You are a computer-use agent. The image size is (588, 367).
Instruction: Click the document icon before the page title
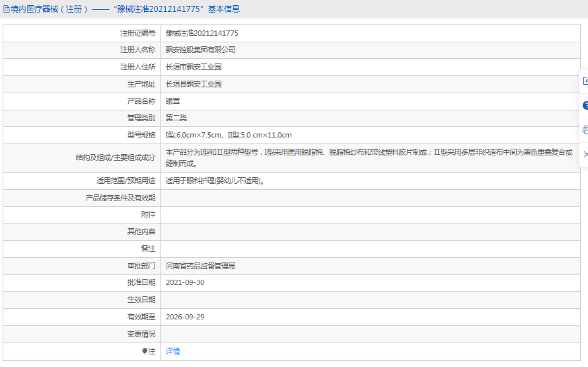tap(6, 9)
